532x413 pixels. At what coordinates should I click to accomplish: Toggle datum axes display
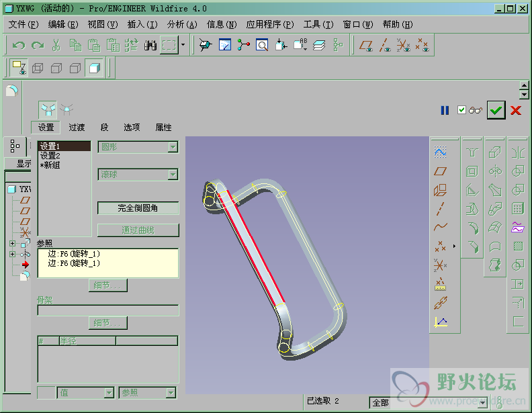coord(385,45)
